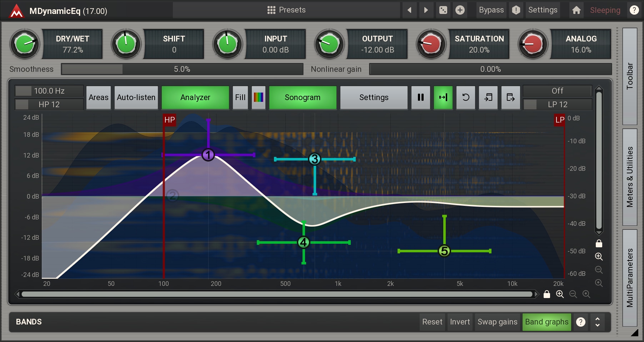This screenshot has width=644, height=342.
Task: Go to the previous preset arrow
Action: (x=409, y=10)
